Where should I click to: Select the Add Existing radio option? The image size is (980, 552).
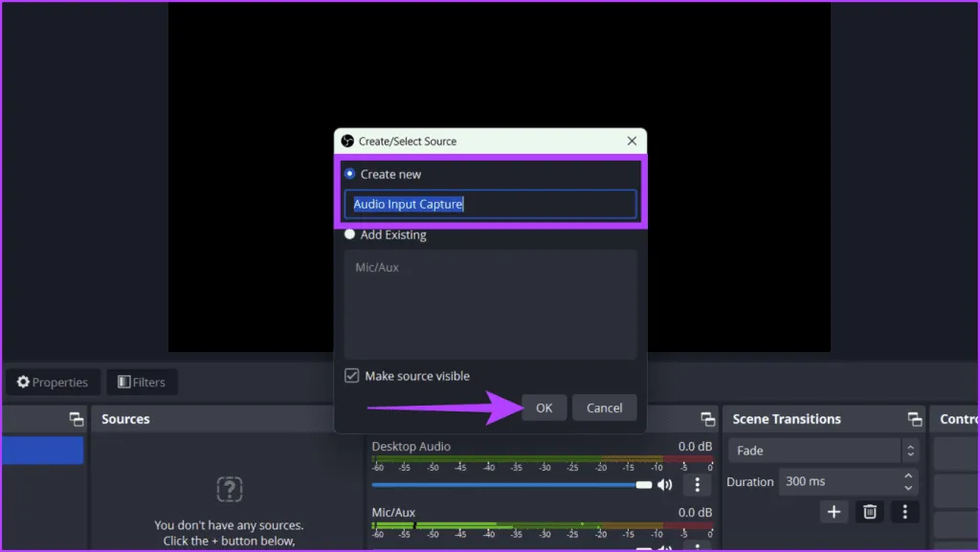[x=350, y=234]
